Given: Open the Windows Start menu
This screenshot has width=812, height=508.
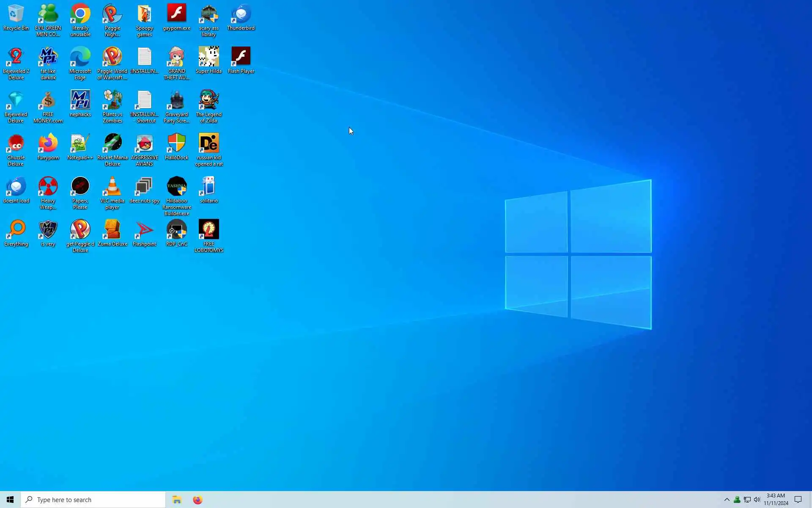Looking at the screenshot, I should 10,500.
